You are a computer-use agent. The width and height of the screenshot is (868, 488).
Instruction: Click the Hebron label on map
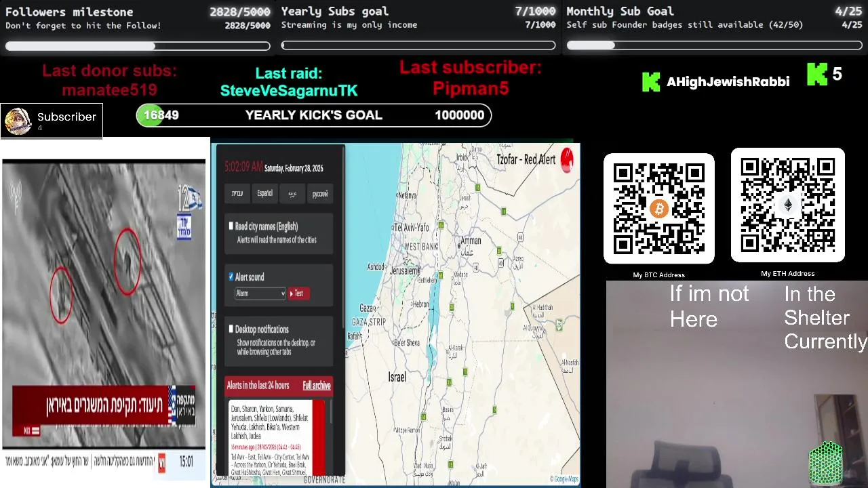422,304
